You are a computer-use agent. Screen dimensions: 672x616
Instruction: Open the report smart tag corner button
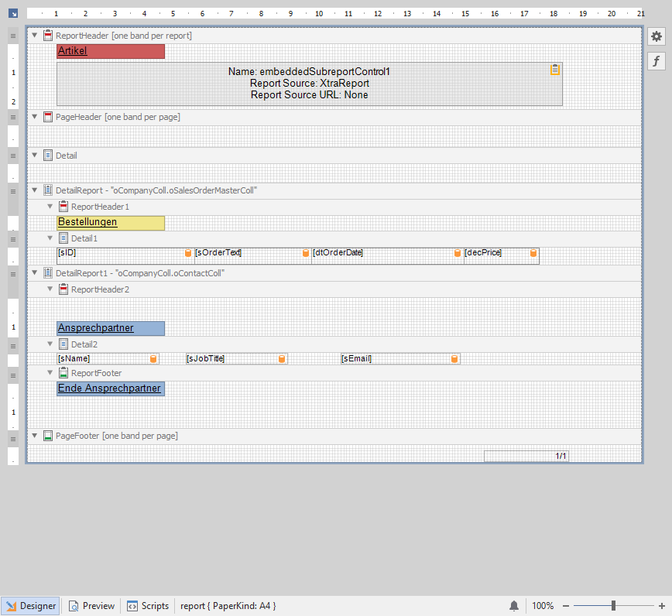(13, 14)
